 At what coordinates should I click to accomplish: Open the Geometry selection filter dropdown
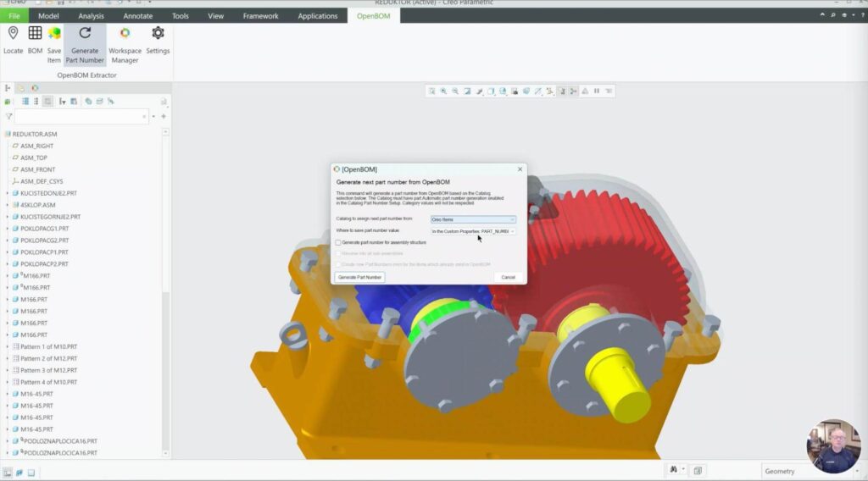810,471
